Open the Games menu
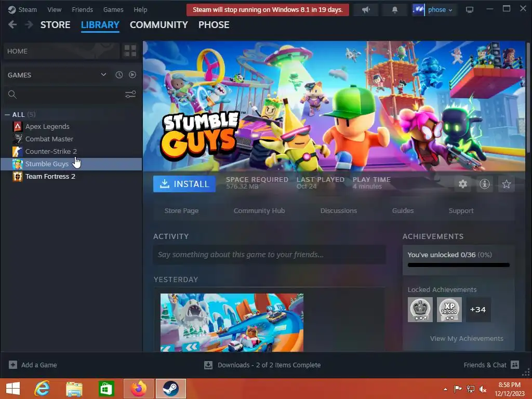The height and width of the screenshot is (399, 532). [113, 10]
